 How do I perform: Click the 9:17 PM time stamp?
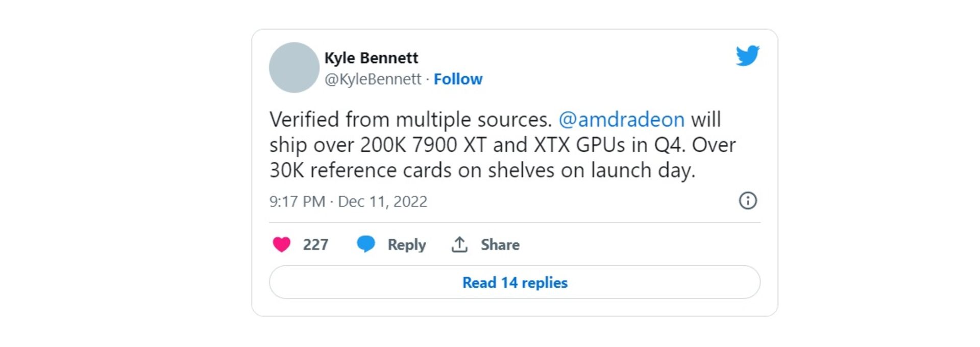pos(297,201)
